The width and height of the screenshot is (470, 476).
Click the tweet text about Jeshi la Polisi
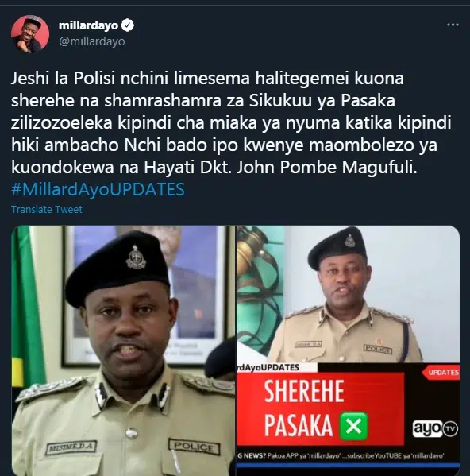231,122
